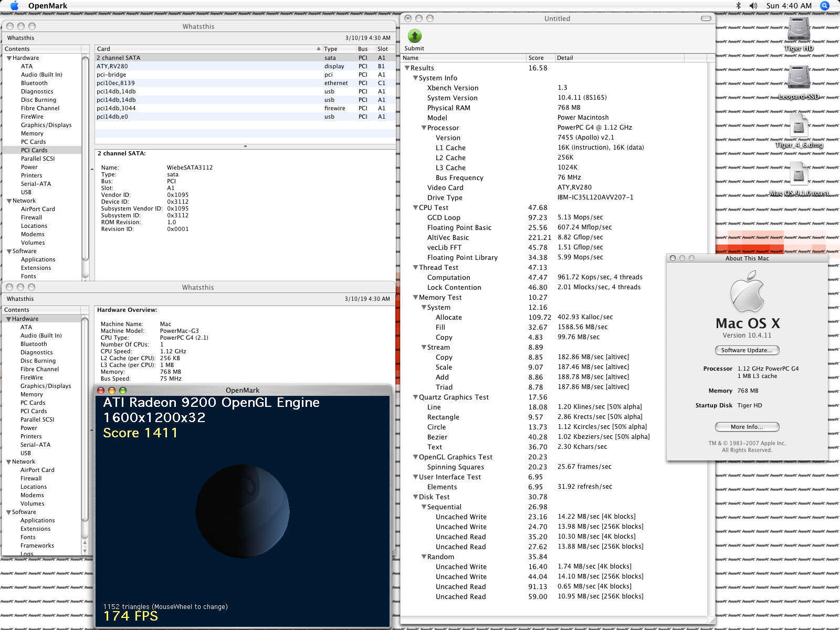Select the Spinning Squares result row
This screenshot has width=840, height=630.
[x=553, y=467]
